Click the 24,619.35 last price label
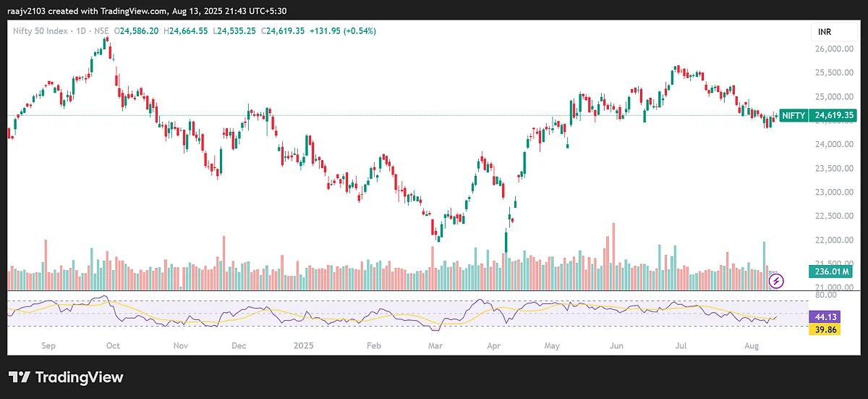Image resolution: width=868 pixels, height=399 pixels. pyautogui.click(x=834, y=115)
